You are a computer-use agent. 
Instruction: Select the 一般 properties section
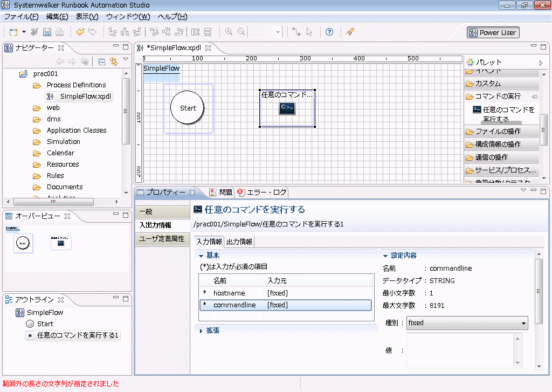tap(162, 212)
